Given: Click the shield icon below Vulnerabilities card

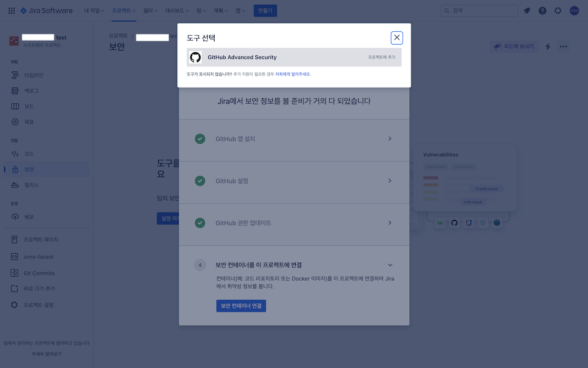Looking at the screenshot, I should pos(469,223).
